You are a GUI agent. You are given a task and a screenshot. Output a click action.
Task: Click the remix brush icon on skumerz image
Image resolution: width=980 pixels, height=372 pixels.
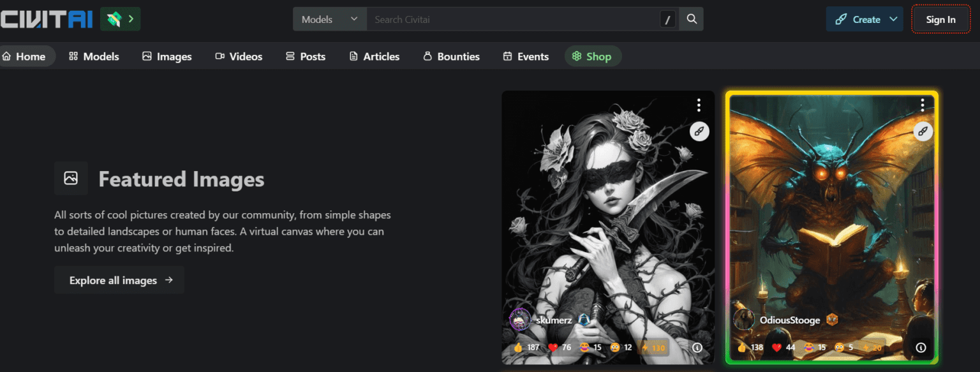click(x=699, y=131)
